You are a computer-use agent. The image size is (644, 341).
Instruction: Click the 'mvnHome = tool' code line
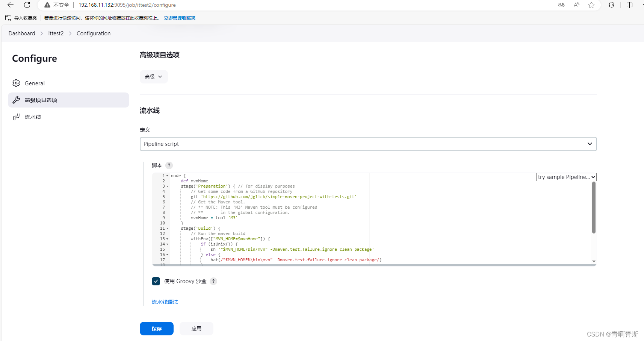(x=214, y=218)
